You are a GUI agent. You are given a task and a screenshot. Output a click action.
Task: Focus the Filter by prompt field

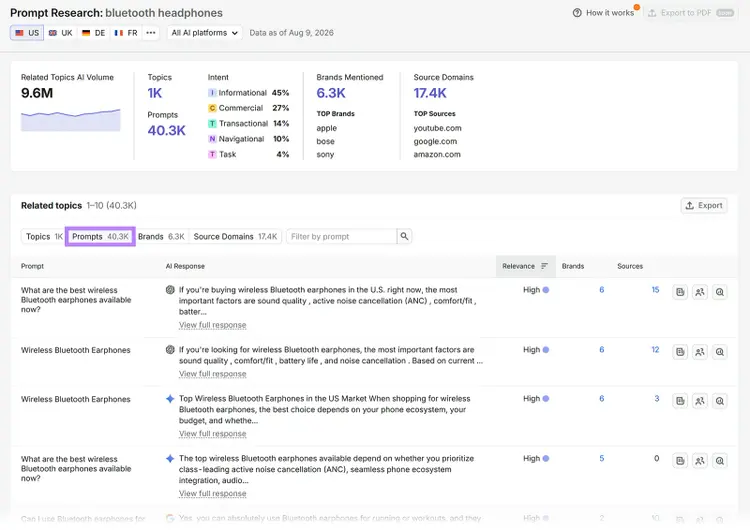click(342, 236)
